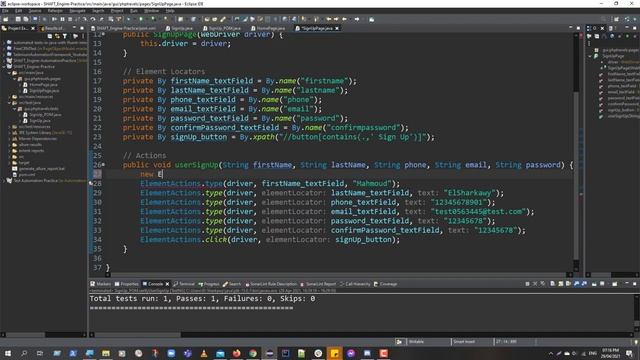Image resolution: width=640 pixels, height=360 pixels.
Task: Switch to the SignUp.java editor tab
Action: [x=179, y=29]
